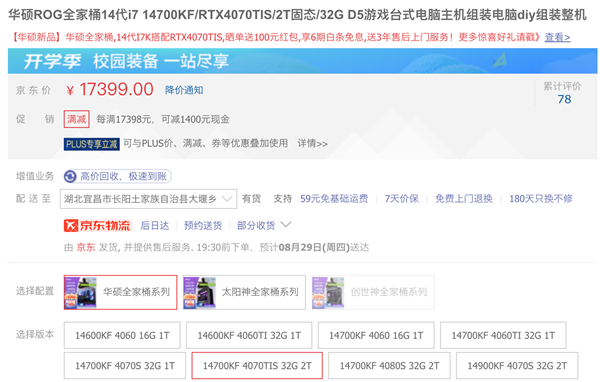The height and width of the screenshot is (382, 600).
Task: Click the 7天价保 link
Action: (x=401, y=199)
